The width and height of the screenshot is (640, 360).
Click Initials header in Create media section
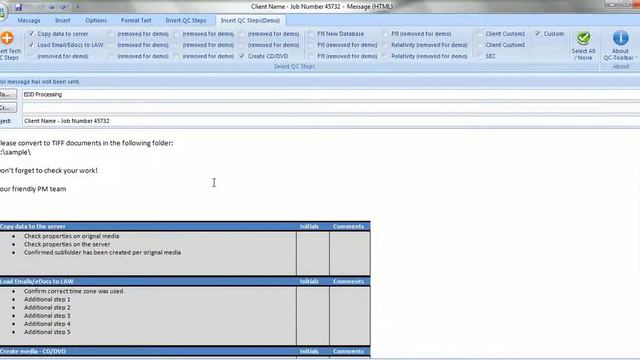(309, 351)
